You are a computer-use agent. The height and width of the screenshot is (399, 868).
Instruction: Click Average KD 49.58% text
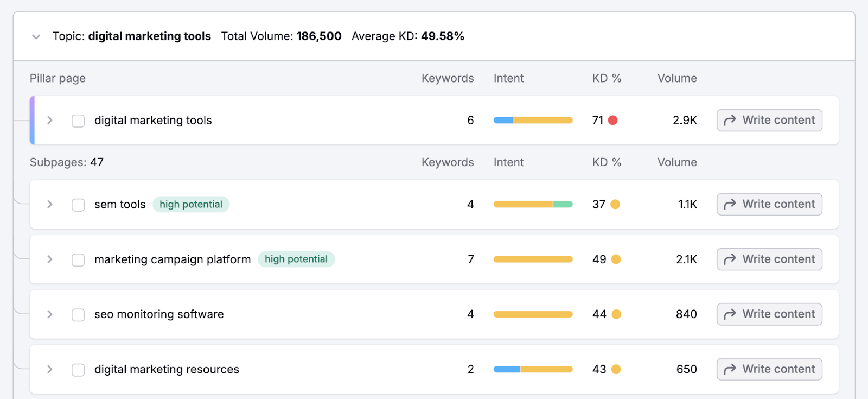[408, 36]
